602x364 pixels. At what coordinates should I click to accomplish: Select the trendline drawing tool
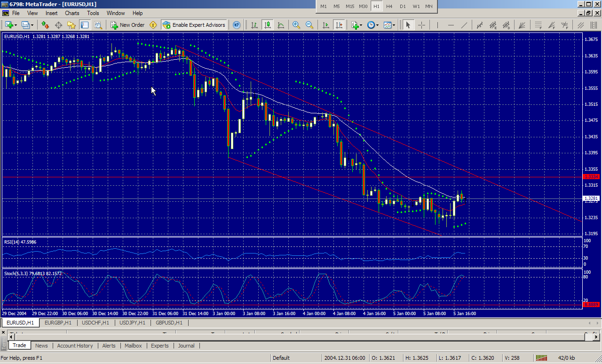pos(464,25)
